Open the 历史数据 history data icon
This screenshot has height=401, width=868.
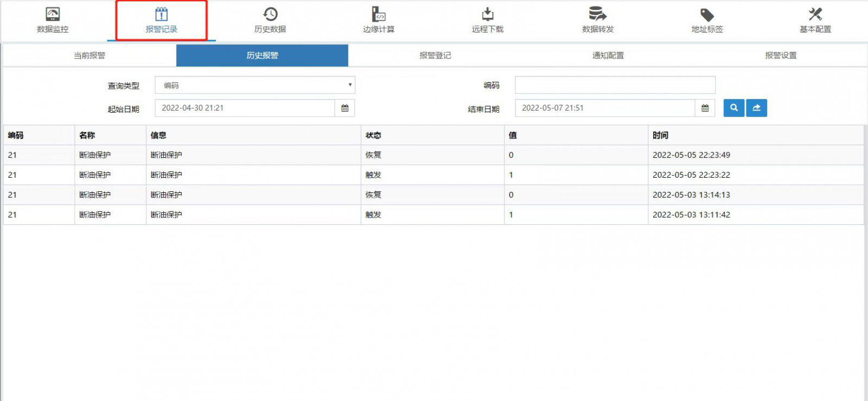click(x=270, y=15)
